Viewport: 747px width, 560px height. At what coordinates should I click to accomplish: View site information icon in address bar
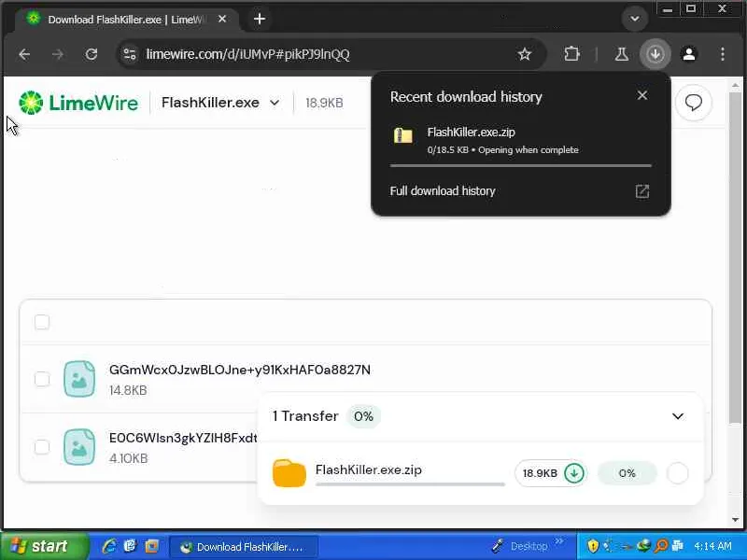click(130, 54)
